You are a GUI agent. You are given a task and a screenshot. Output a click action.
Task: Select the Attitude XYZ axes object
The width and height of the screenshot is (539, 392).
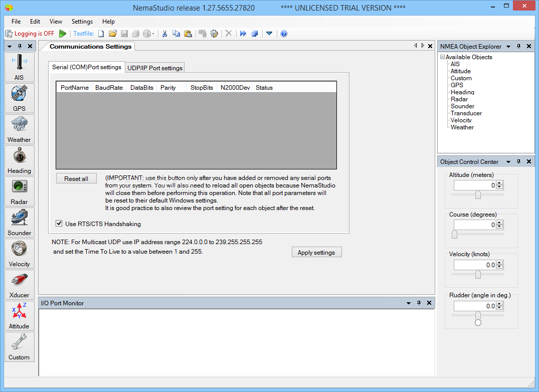point(19,316)
